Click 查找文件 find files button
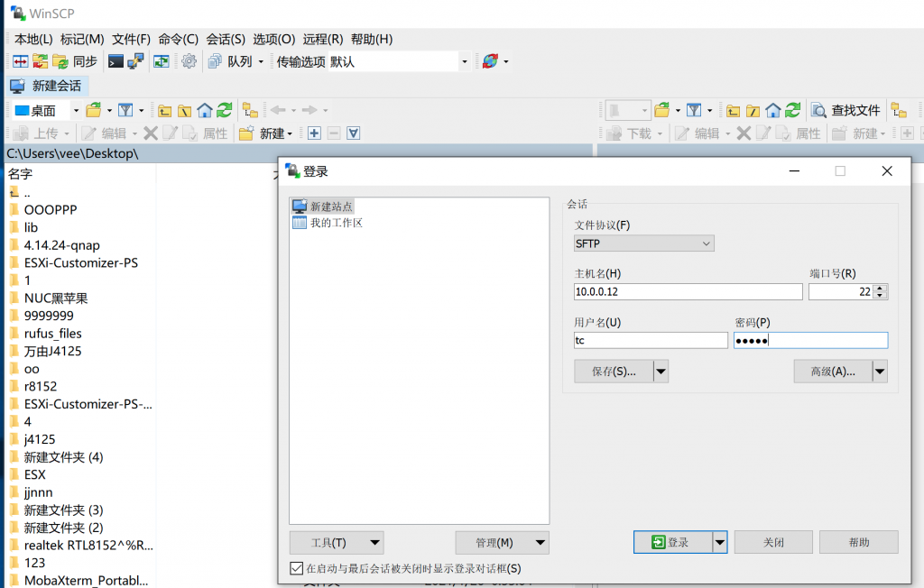Screen dimensions: 924x588 coord(845,110)
